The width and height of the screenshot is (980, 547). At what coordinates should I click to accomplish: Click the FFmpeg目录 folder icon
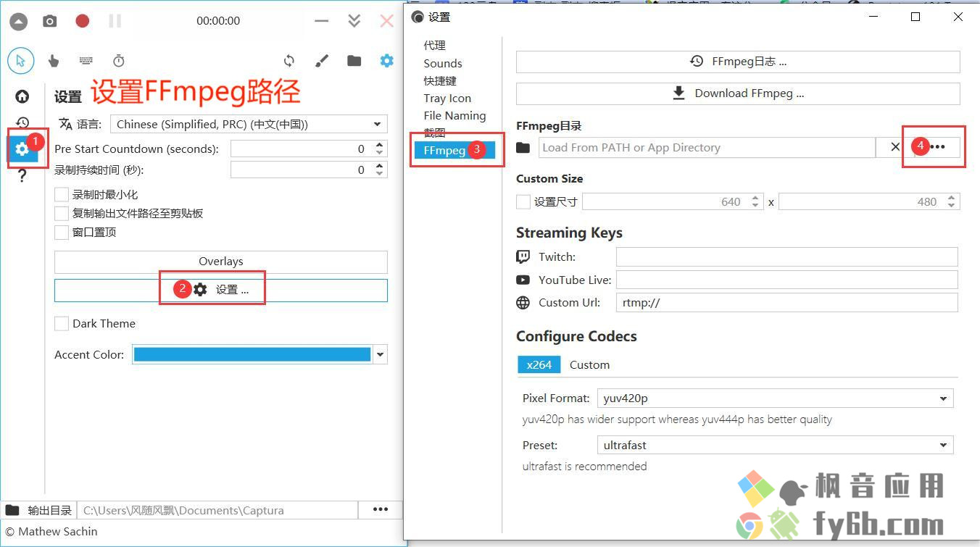click(x=523, y=148)
